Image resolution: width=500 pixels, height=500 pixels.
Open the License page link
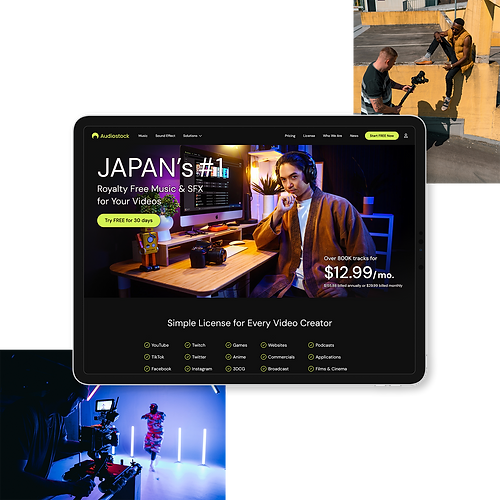[309, 136]
